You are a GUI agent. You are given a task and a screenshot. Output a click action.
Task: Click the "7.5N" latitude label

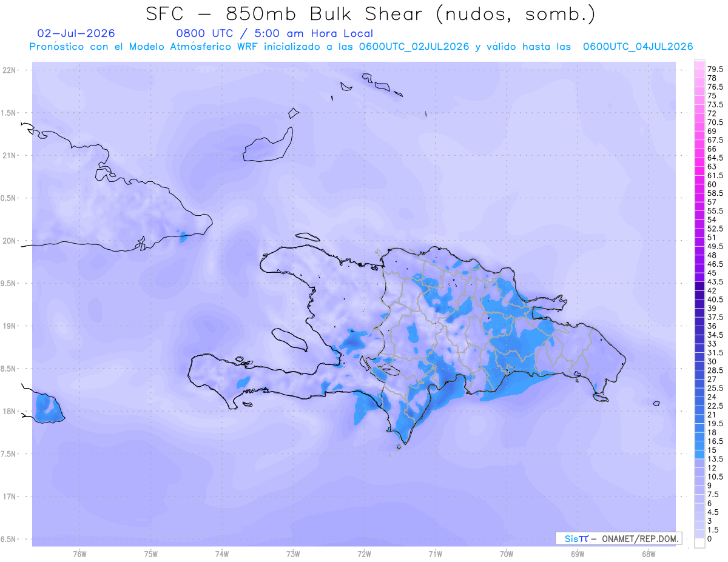click(x=9, y=454)
